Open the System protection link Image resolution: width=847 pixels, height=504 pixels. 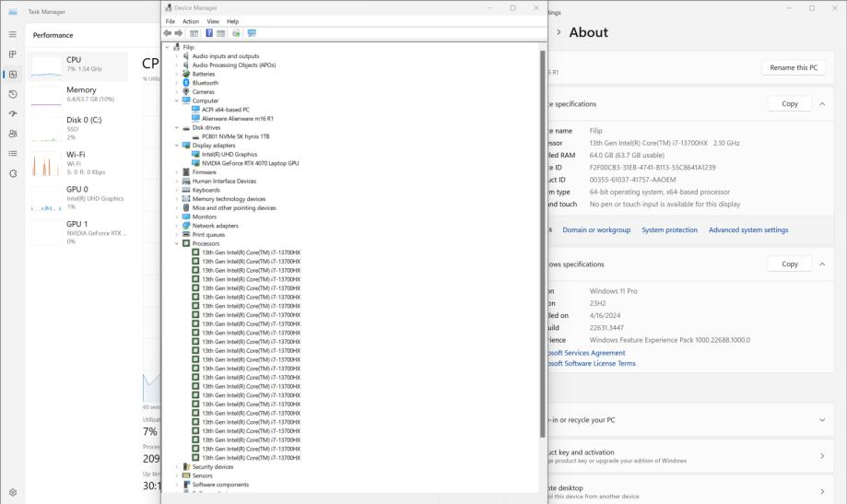click(x=669, y=229)
